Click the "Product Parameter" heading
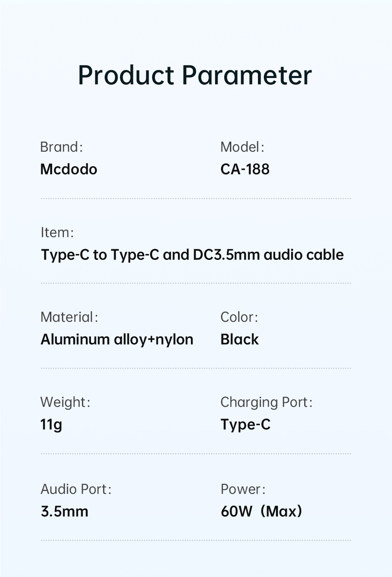The image size is (392, 577). click(195, 74)
